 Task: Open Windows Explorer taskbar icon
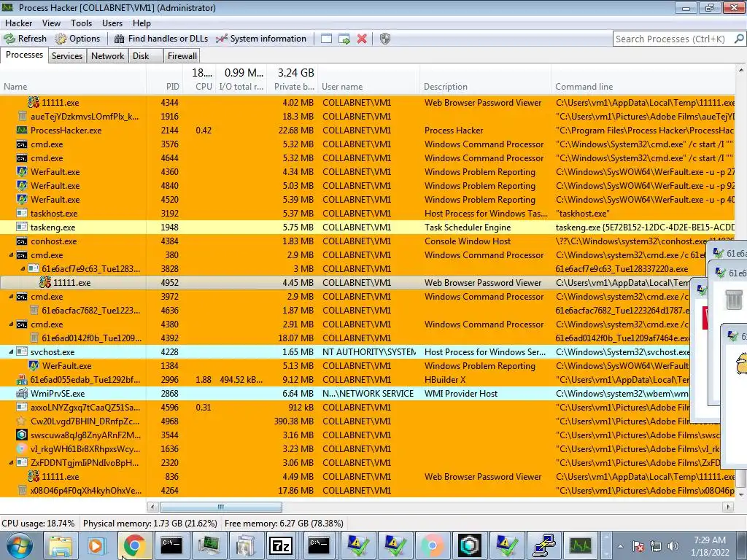click(61, 545)
